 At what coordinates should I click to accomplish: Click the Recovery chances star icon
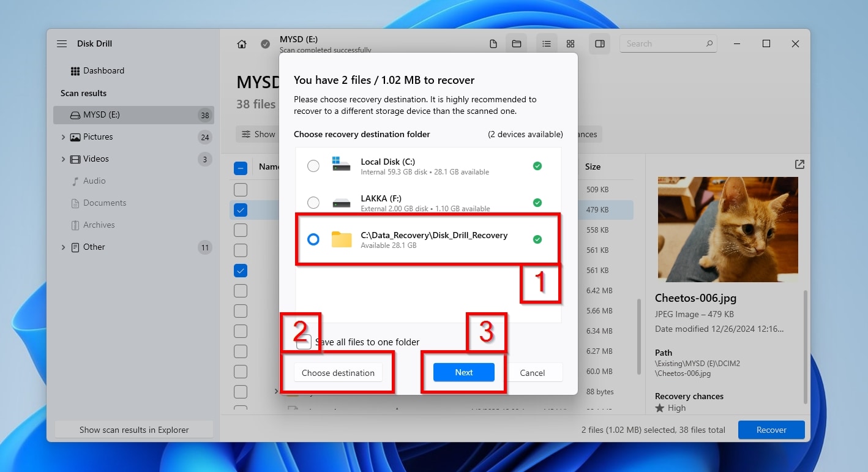660,408
